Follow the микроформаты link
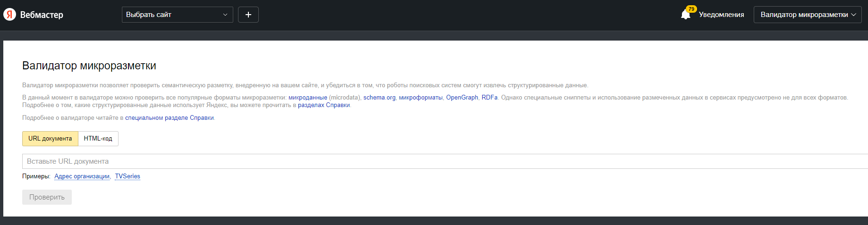This screenshot has height=225, width=868. pos(421,98)
